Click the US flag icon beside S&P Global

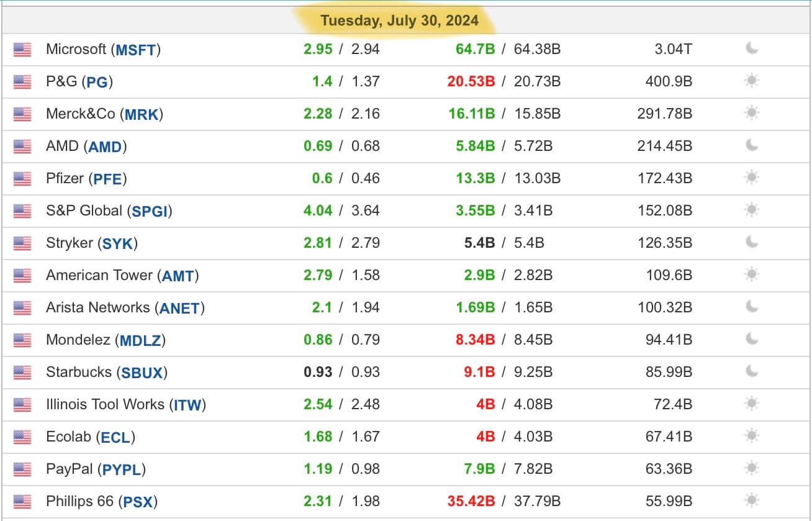[x=22, y=211]
